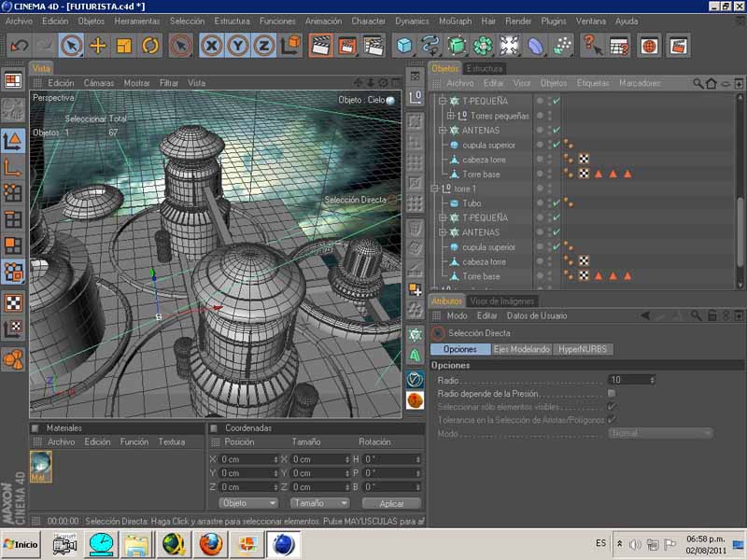Click the Inicio start button
Screen dimensions: 747x560
21,544
